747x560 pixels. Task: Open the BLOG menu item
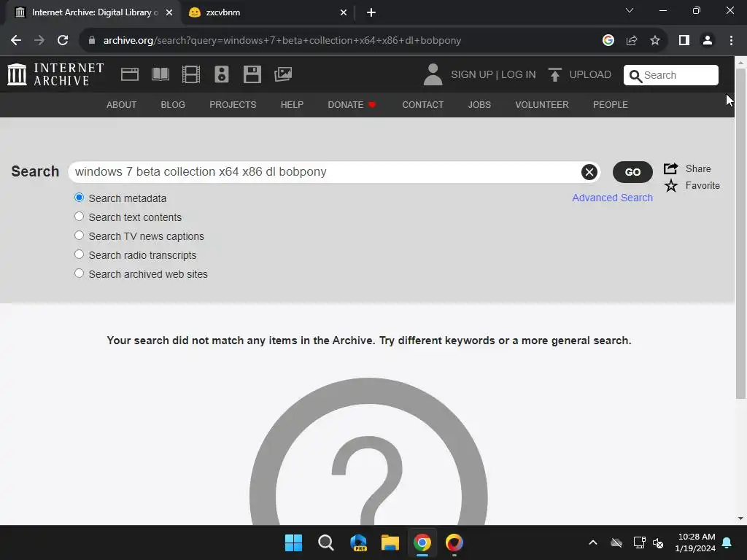[x=173, y=105]
